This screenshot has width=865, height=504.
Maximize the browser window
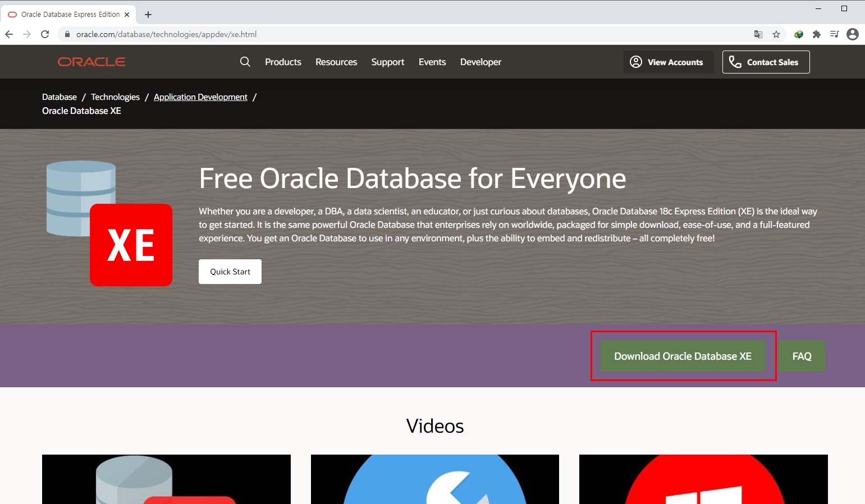(x=844, y=8)
